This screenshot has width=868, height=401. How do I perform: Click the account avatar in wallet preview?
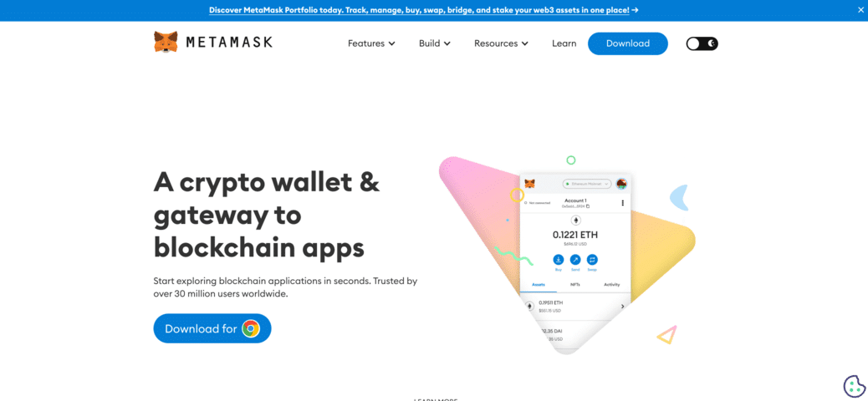coord(621,184)
